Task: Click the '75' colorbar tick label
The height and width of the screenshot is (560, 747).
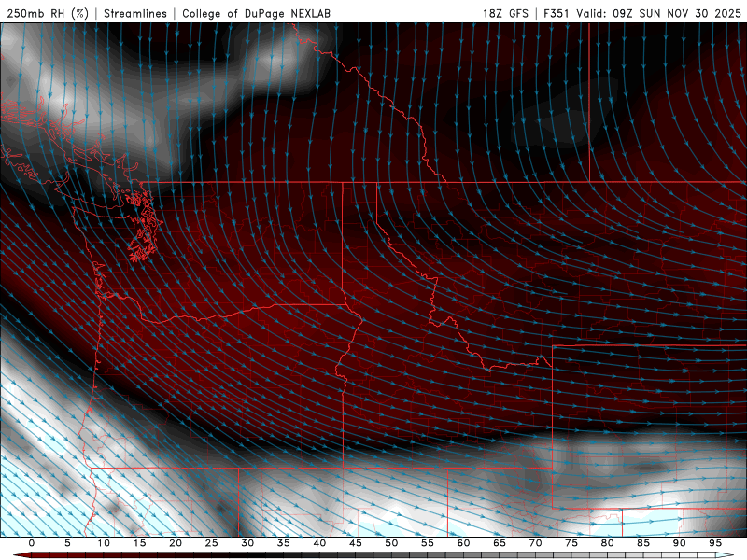Action: pyautogui.click(x=571, y=543)
